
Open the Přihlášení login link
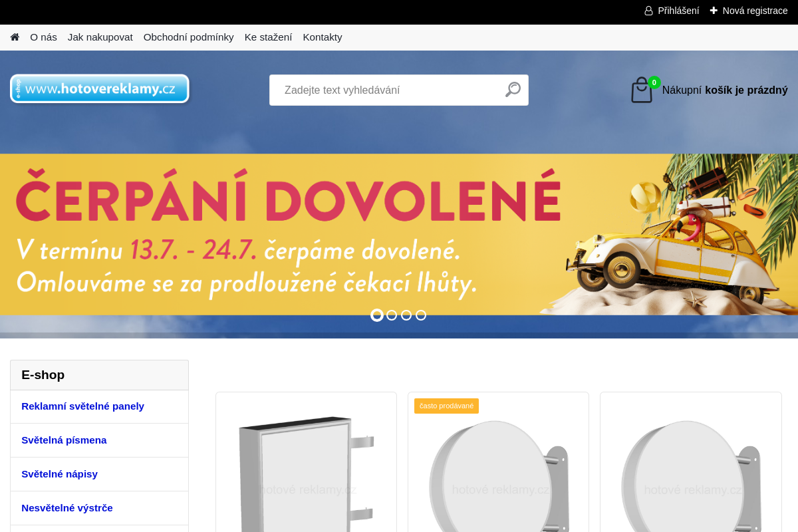(678, 11)
